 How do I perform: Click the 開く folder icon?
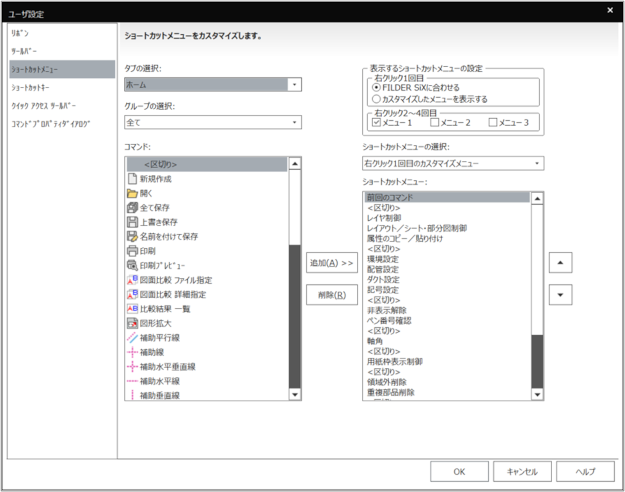coord(131,192)
